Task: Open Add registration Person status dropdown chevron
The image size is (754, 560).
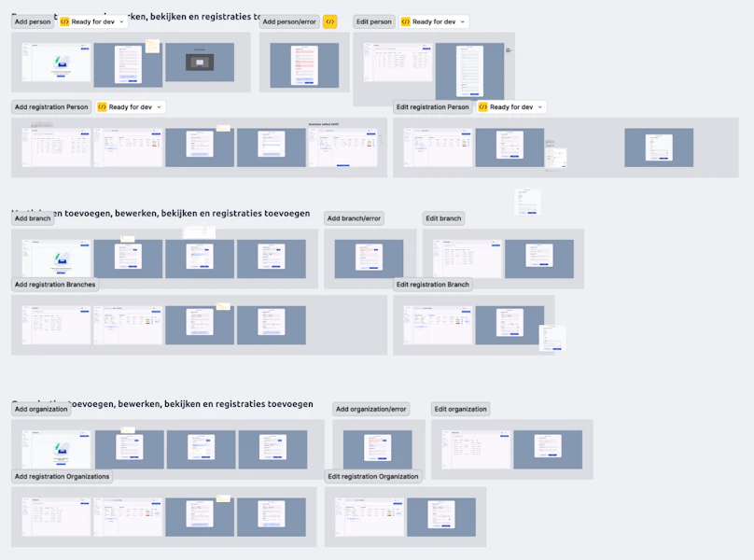Action: coord(160,106)
